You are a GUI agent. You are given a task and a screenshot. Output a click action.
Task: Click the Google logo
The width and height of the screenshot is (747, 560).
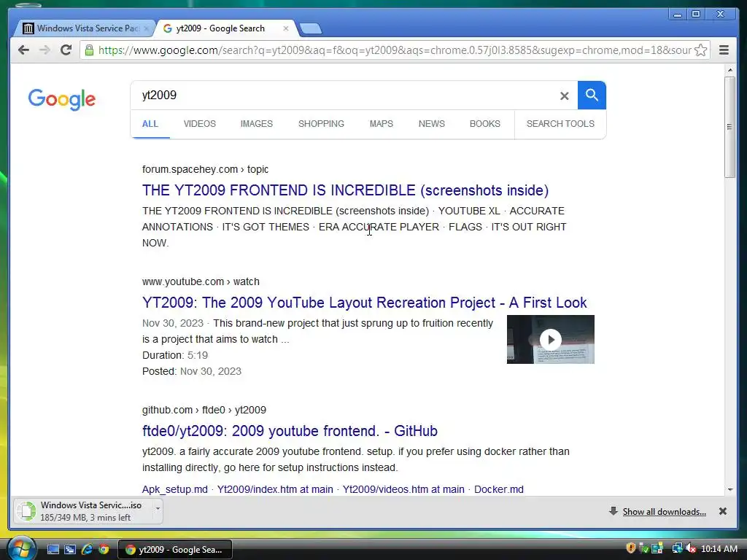[x=62, y=99]
